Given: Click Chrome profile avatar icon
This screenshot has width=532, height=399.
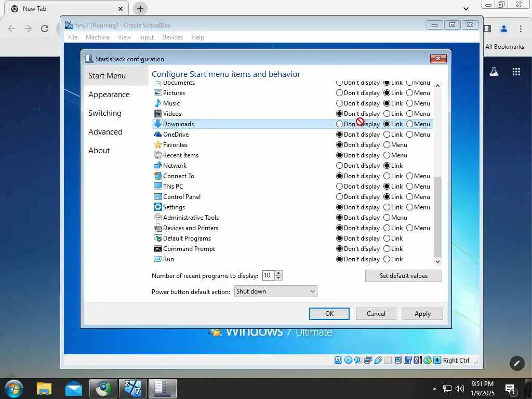Looking at the screenshot, I should click(504, 29).
